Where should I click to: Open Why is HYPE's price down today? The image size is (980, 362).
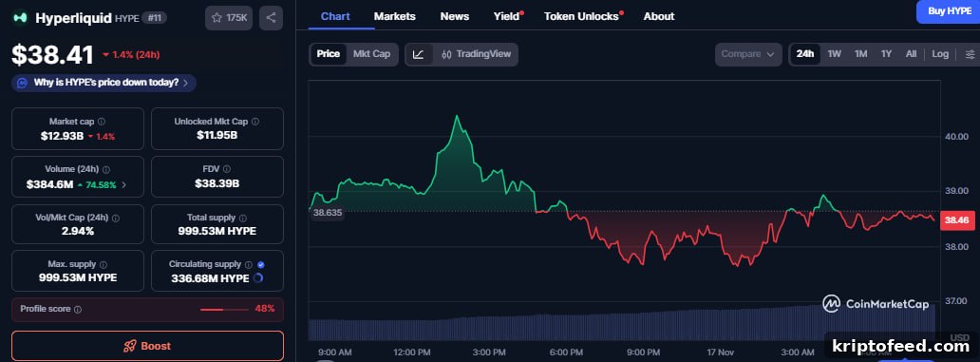click(104, 84)
